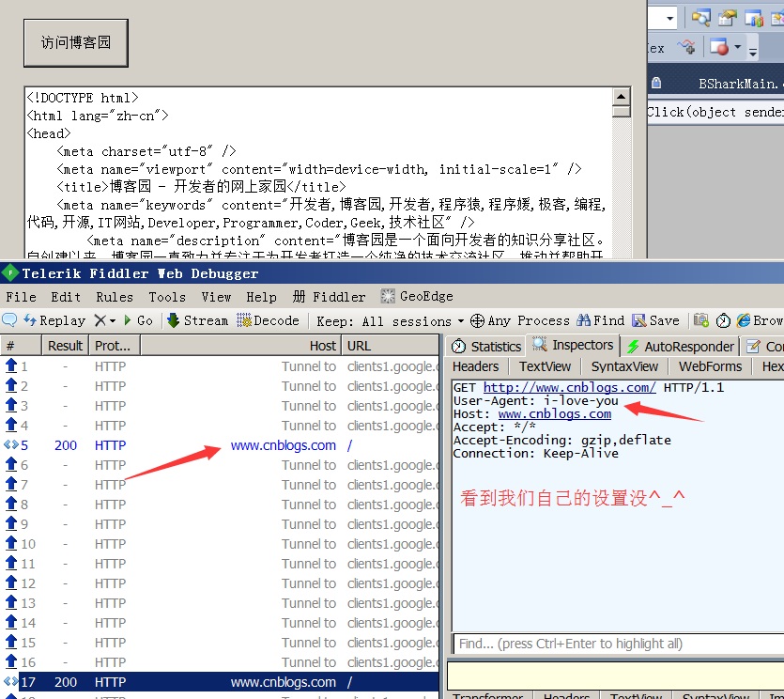Select session 3 Tunnel to row

point(220,406)
